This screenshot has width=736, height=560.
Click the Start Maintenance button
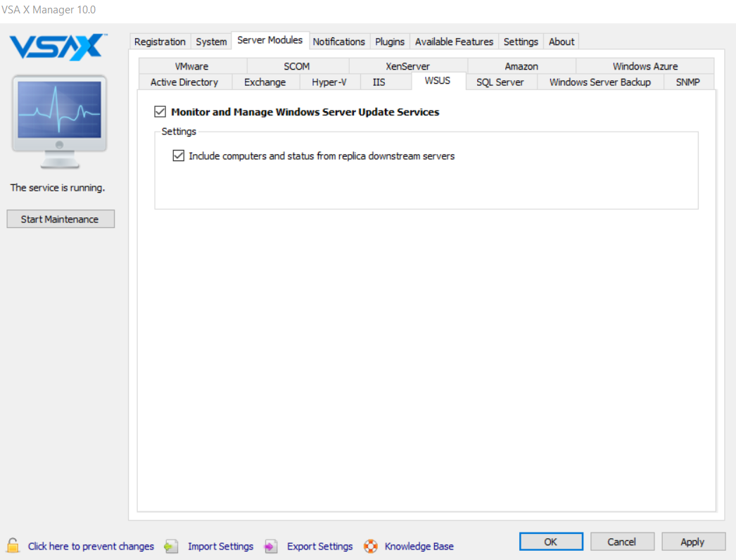point(61,219)
